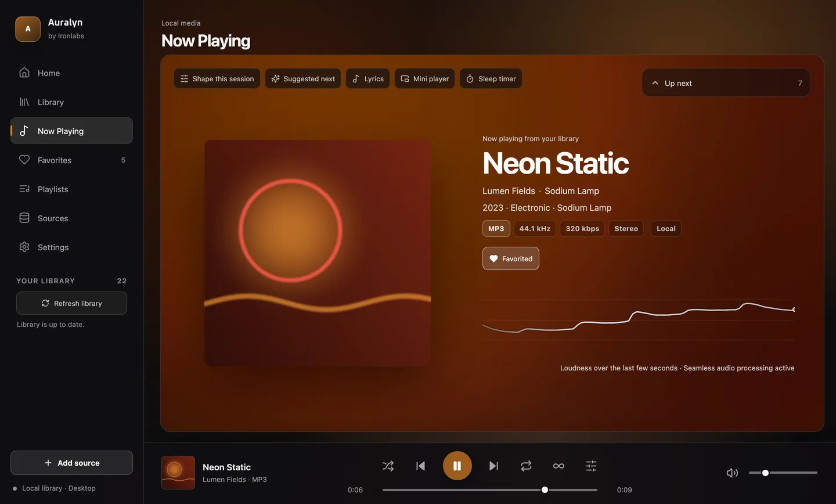This screenshot has width=836, height=504.
Task: Go to Home in sidebar
Action: tap(71, 73)
